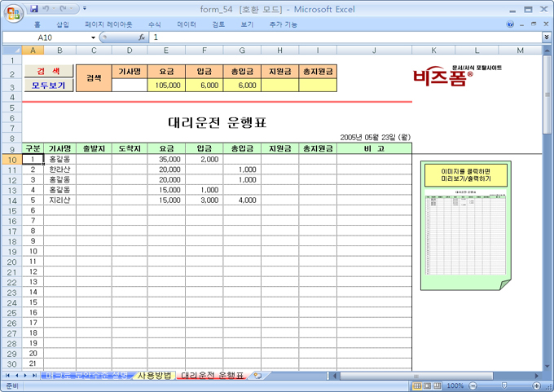The width and height of the screenshot is (554, 392).
Task: Save the workbook with the floppy icon
Action: [34, 9]
